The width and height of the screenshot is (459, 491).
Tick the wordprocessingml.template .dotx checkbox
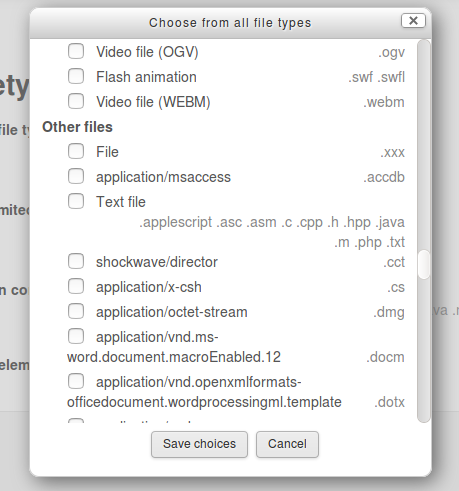point(76,381)
